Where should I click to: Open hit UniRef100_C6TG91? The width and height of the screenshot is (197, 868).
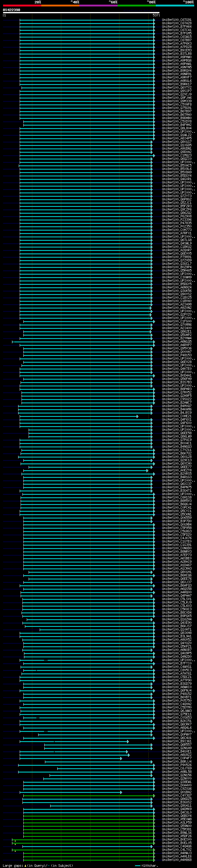pyautogui.click(x=177, y=20)
